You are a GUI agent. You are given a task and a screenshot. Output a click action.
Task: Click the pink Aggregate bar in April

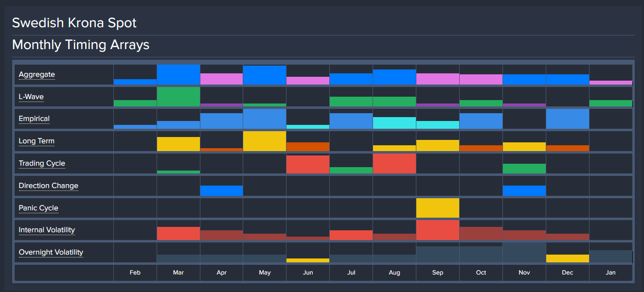tap(221, 79)
